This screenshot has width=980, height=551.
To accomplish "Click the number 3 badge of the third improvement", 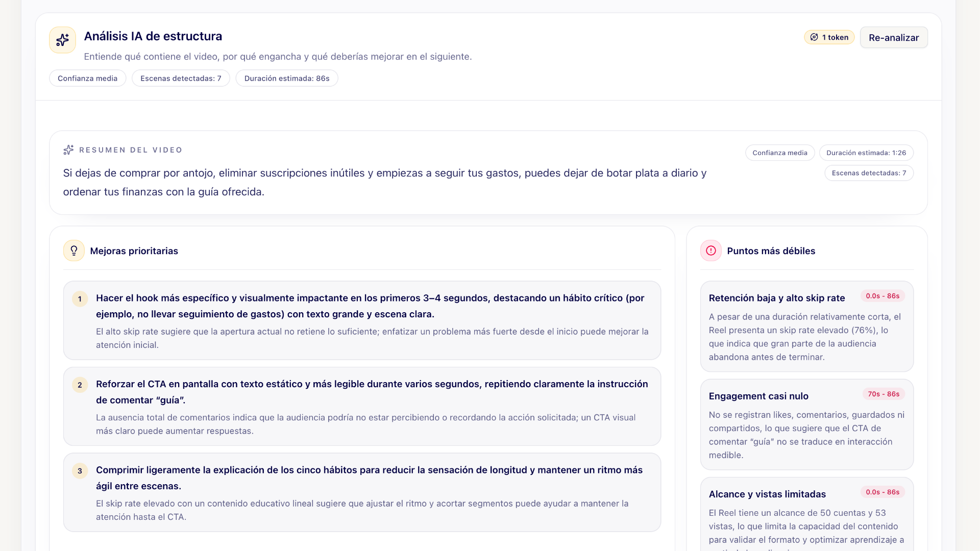I will coord(80,471).
